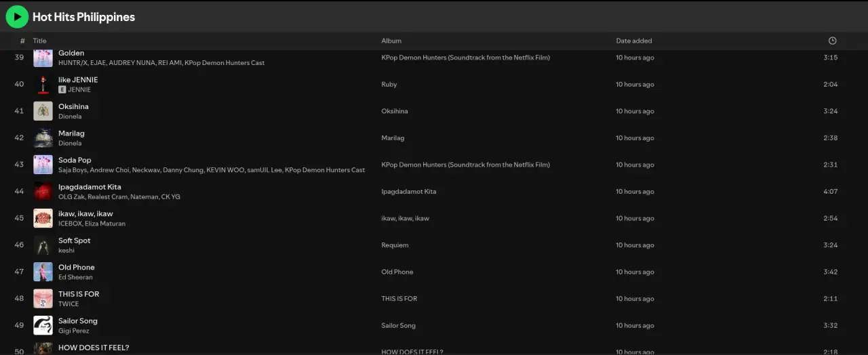The width and height of the screenshot is (868, 355).
Task: Open the song title Oksihina
Action: [x=73, y=106]
